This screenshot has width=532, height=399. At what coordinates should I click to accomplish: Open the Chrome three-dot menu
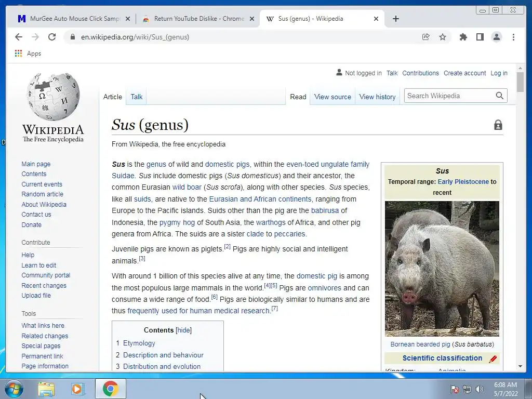pyautogui.click(x=513, y=37)
